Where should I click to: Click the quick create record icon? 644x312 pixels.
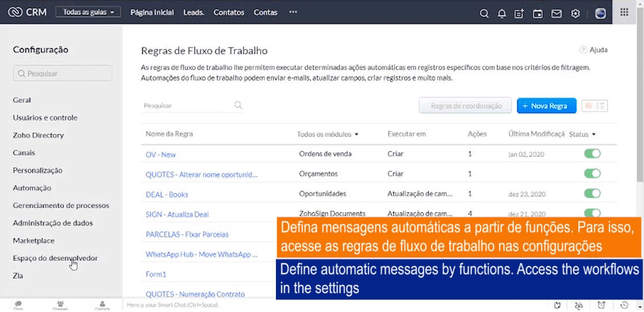click(x=520, y=14)
